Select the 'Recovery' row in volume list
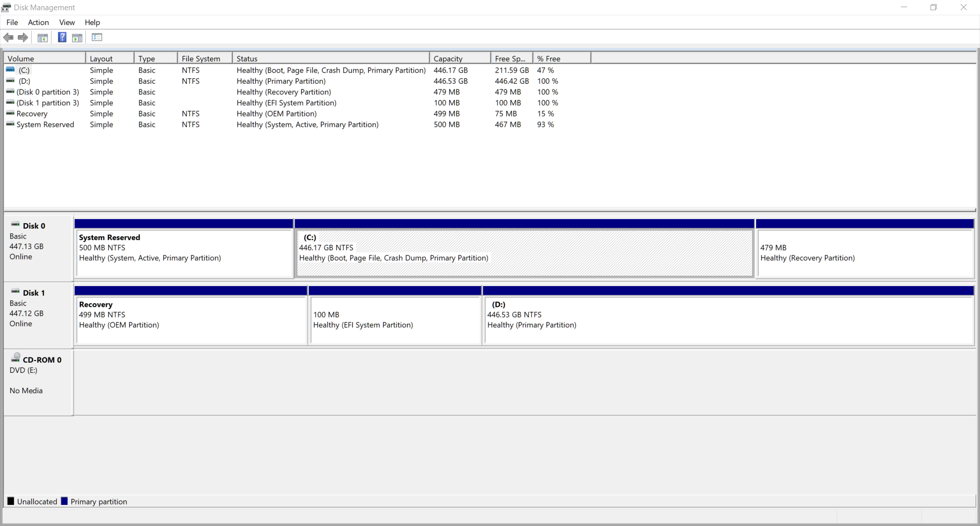Image resolution: width=980 pixels, height=526 pixels. coord(297,113)
